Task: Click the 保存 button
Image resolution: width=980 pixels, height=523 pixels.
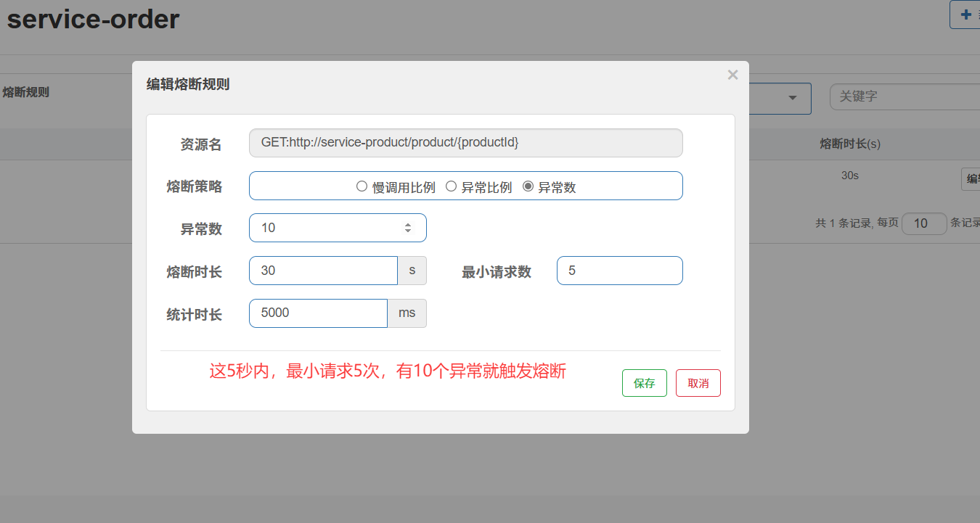Action: 644,383
